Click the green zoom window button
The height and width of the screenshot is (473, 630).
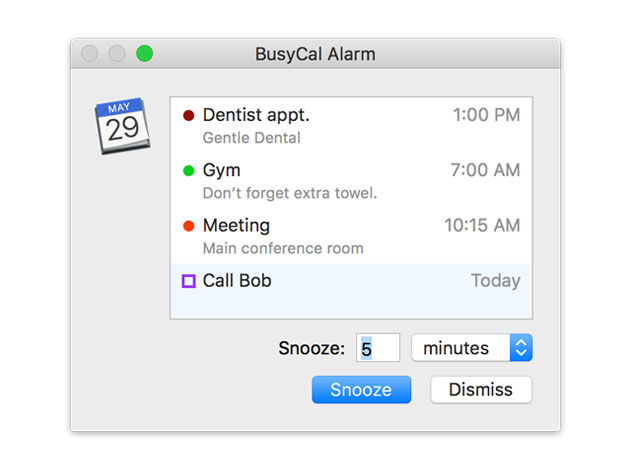pyautogui.click(x=144, y=53)
